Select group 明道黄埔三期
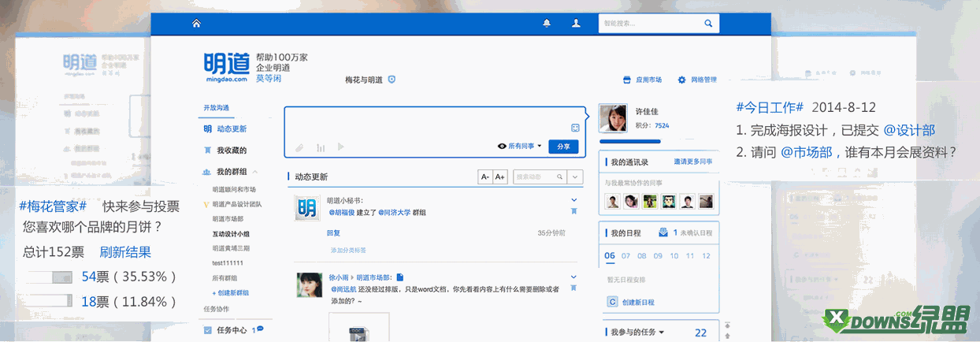 point(231,248)
